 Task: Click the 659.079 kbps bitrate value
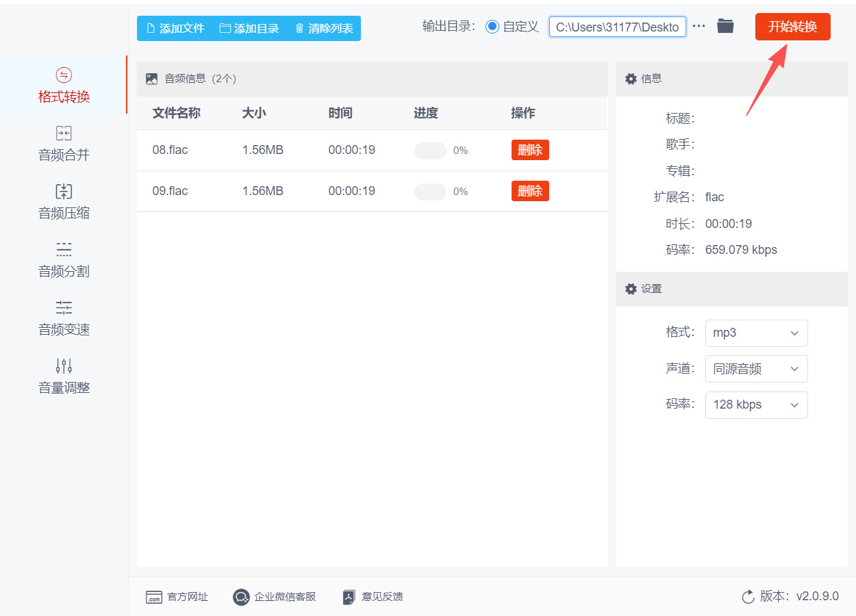click(x=742, y=250)
